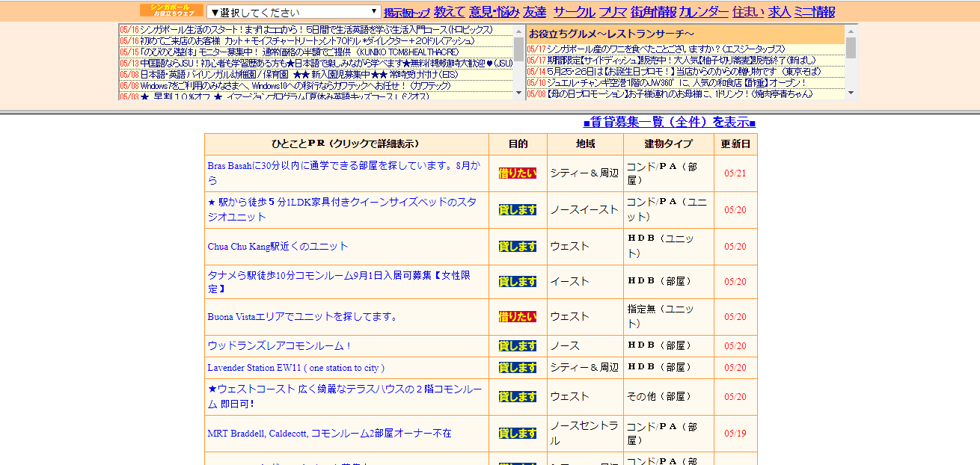Select the サークル nav link
980x465 pixels.
click(574, 12)
